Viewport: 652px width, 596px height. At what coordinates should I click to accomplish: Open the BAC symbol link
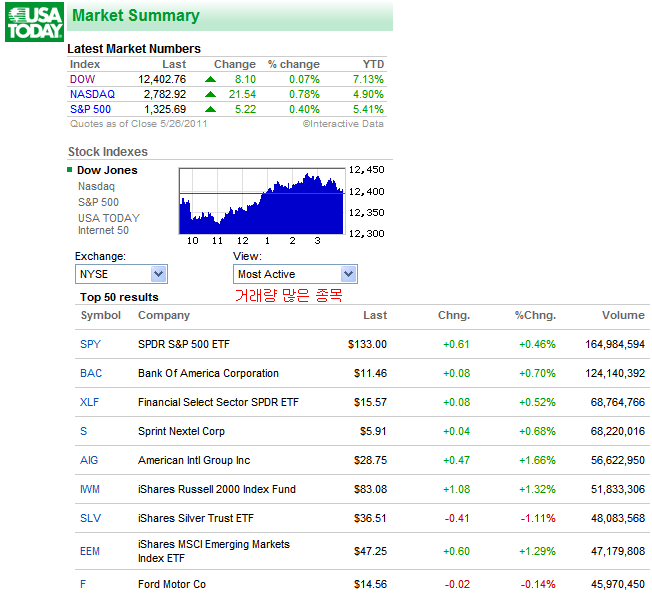[91, 373]
